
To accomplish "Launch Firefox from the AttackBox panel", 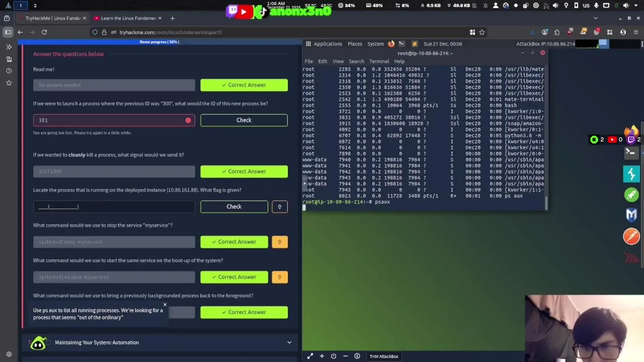I will [x=391, y=44].
